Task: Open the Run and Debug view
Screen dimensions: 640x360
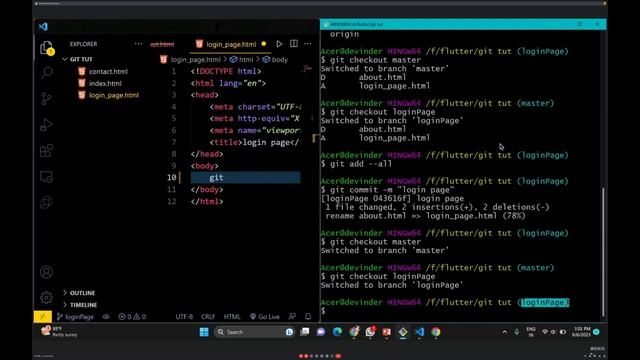Action: [47, 124]
